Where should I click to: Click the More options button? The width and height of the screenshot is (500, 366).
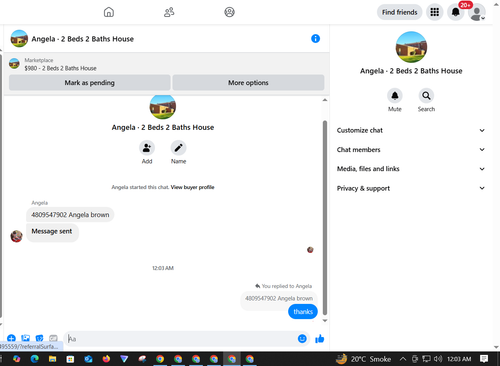coord(248,83)
